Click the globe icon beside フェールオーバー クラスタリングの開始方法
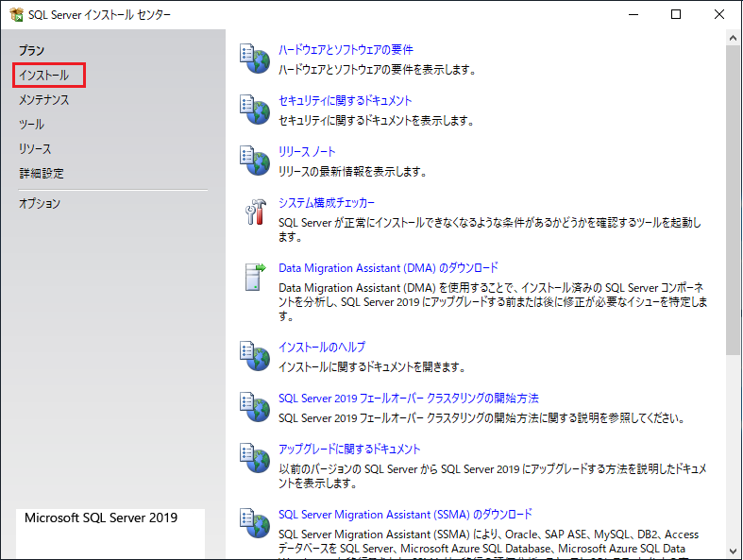 pos(255,407)
